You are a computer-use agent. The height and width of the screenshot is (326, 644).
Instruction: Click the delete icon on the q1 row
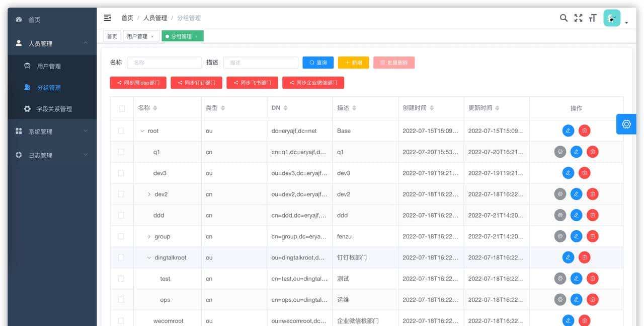click(x=592, y=151)
